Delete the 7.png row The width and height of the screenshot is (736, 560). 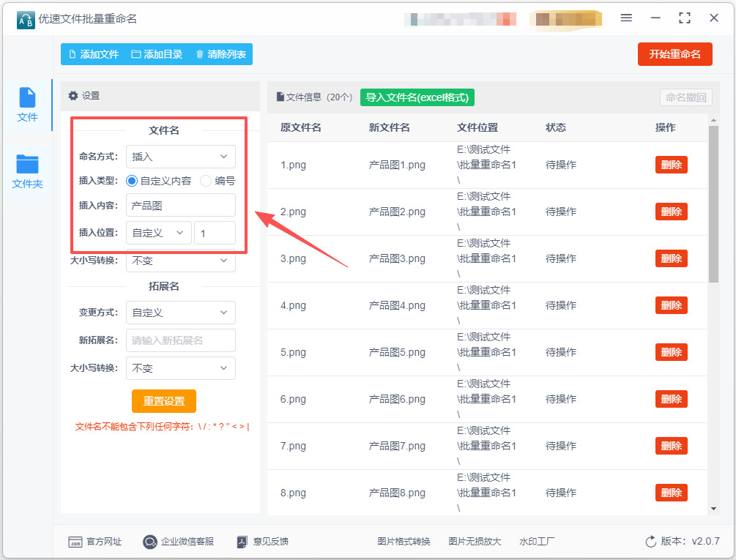pos(672,446)
